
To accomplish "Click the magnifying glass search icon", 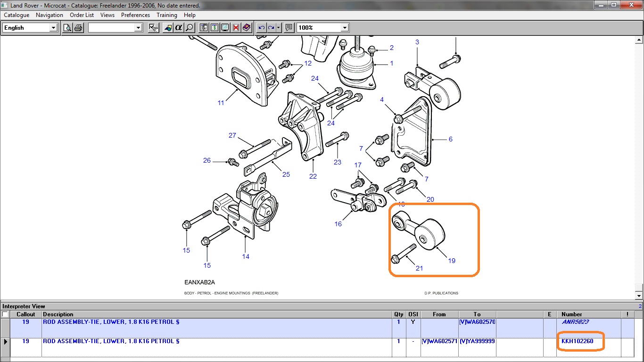I will [190, 28].
